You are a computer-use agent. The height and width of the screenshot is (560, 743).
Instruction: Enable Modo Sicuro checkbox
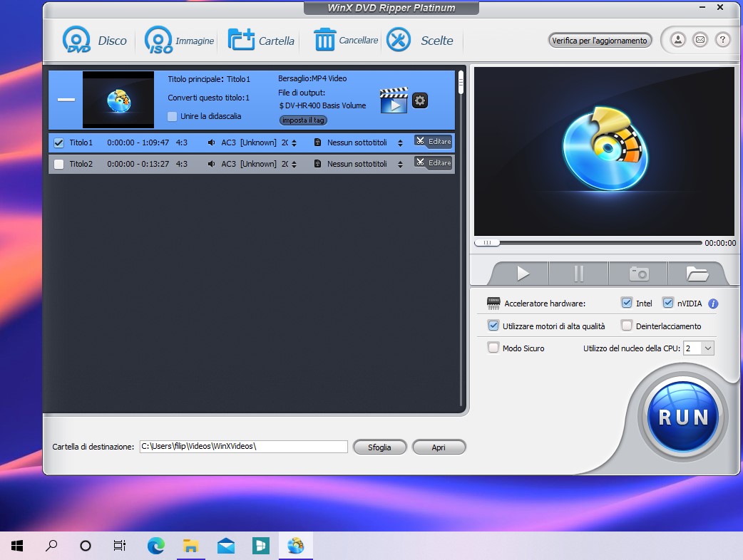point(493,348)
